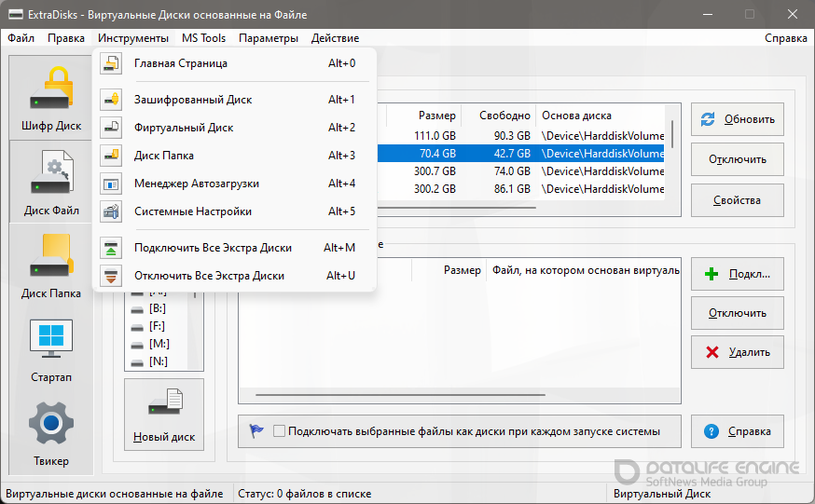Enable auto-mount files at system startup checkbox
The width and height of the screenshot is (815, 504).
(279, 430)
